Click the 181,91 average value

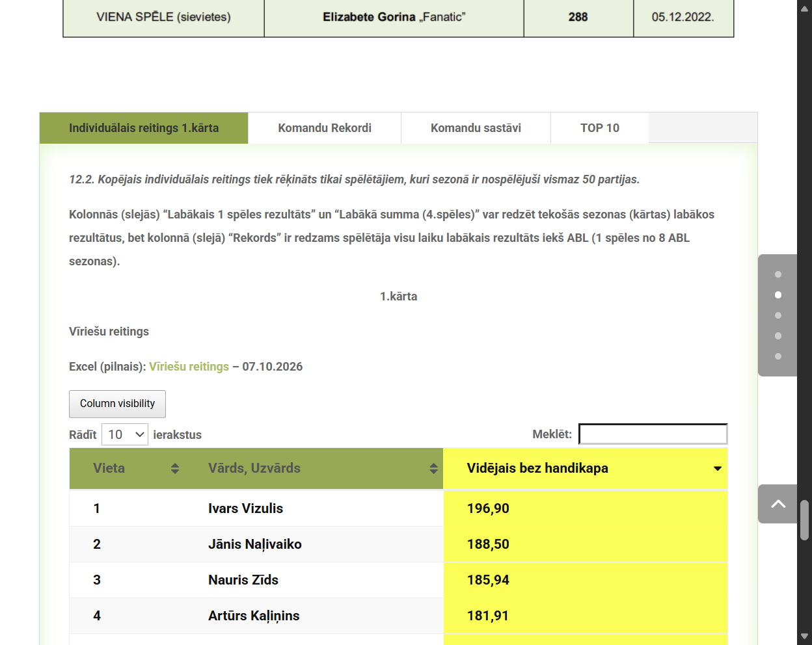(x=488, y=616)
